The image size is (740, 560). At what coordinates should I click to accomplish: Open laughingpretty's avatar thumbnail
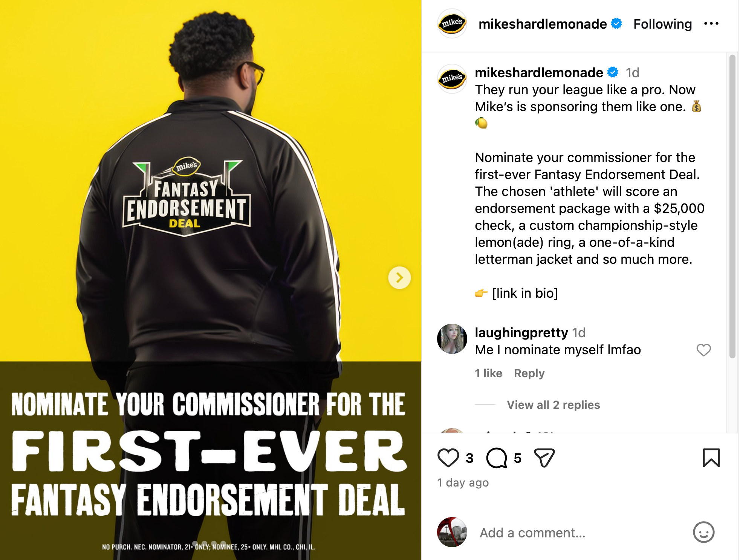coord(452,339)
